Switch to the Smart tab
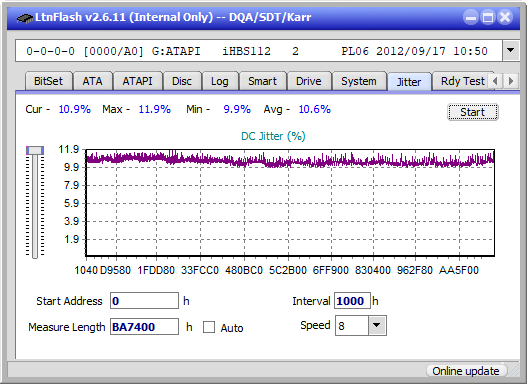The width and height of the screenshot is (527, 384). 262,81
